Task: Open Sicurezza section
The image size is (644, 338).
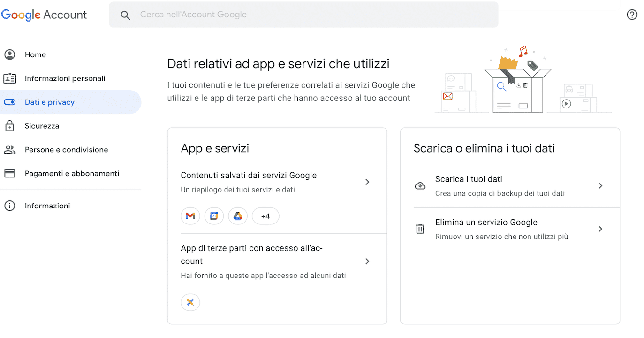Action: (x=70, y=126)
